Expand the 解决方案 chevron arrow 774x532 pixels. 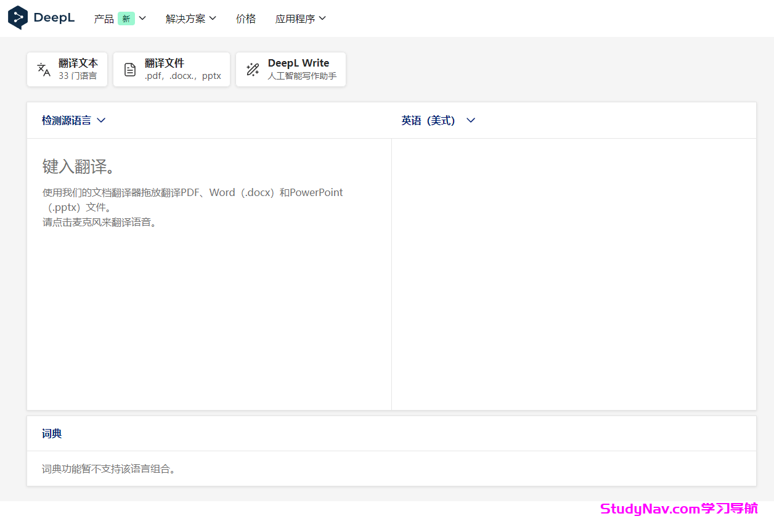[x=213, y=18]
